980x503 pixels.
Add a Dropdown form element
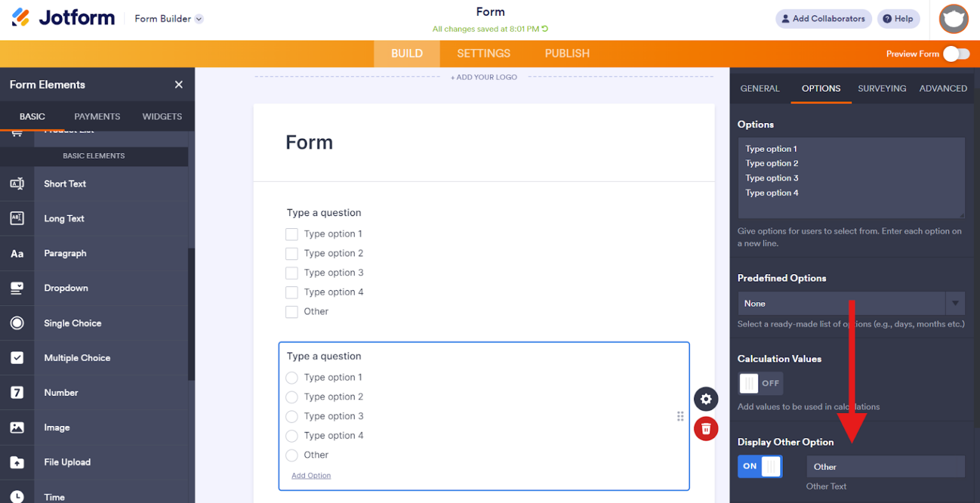(66, 288)
